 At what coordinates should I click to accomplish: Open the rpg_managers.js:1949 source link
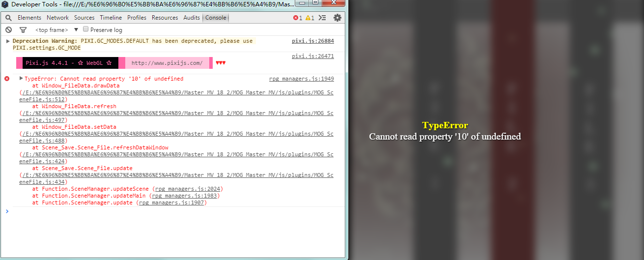(x=301, y=79)
